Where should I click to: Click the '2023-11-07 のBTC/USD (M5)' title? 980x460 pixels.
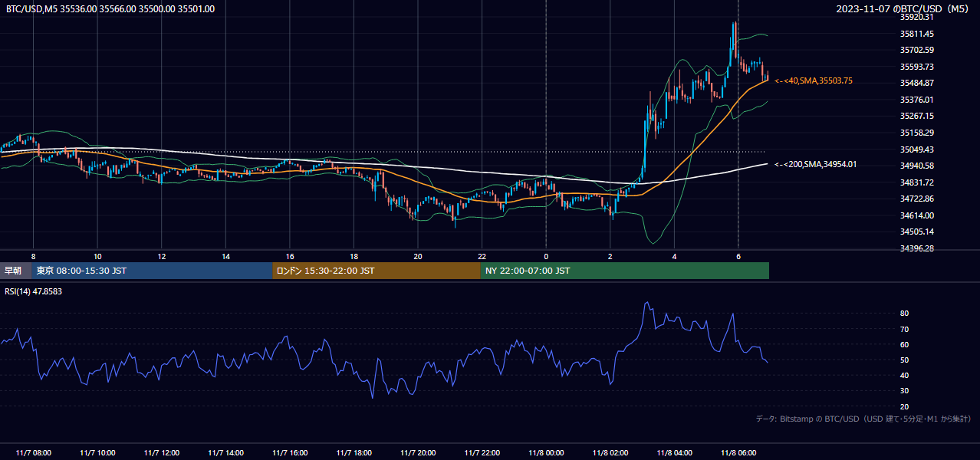coord(903,9)
